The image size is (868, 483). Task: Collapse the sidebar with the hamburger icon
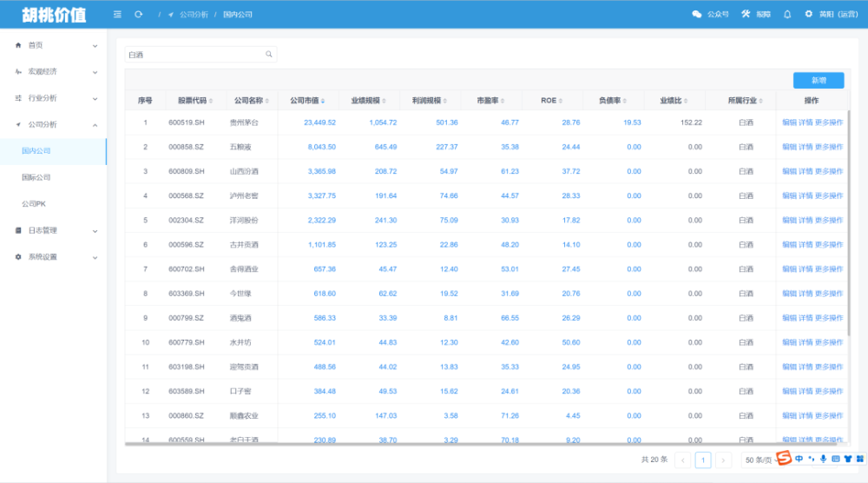pyautogui.click(x=117, y=15)
